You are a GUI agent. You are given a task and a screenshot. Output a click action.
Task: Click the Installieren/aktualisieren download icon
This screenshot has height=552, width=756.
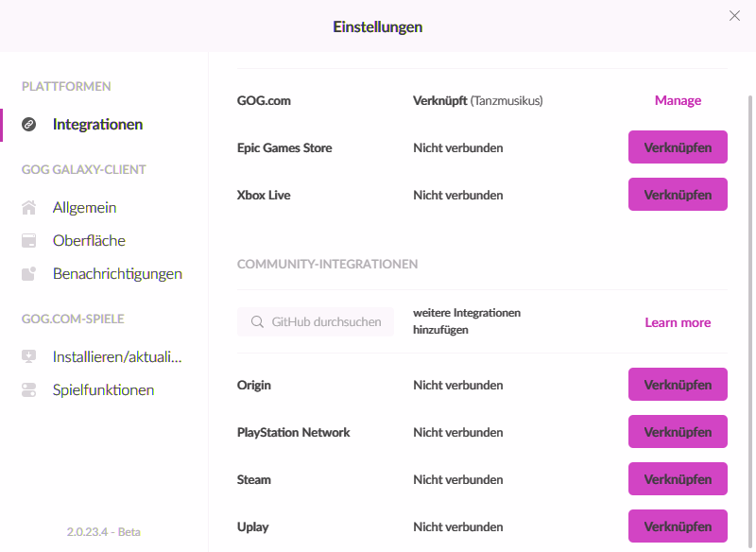click(x=29, y=356)
